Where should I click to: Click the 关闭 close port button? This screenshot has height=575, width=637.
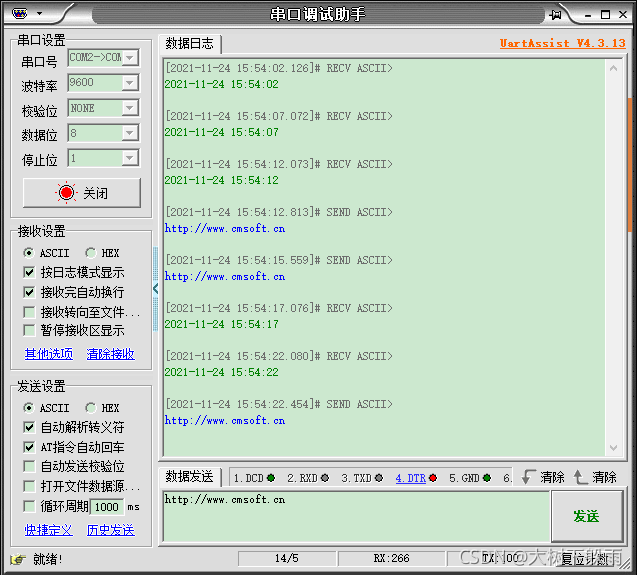(x=82, y=193)
